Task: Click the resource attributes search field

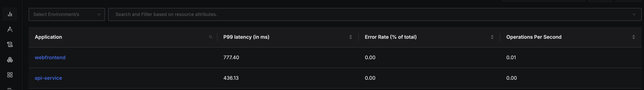Action: (x=350, y=14)
